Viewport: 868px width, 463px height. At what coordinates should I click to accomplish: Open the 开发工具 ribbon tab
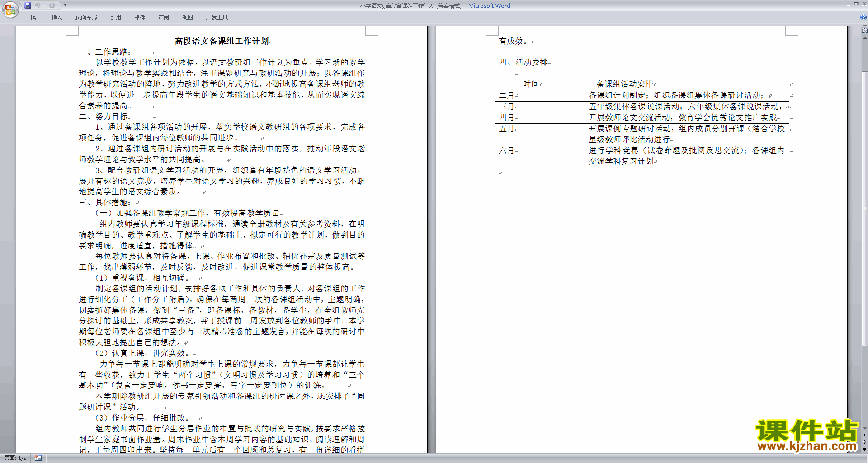click(x=217, y=18)
